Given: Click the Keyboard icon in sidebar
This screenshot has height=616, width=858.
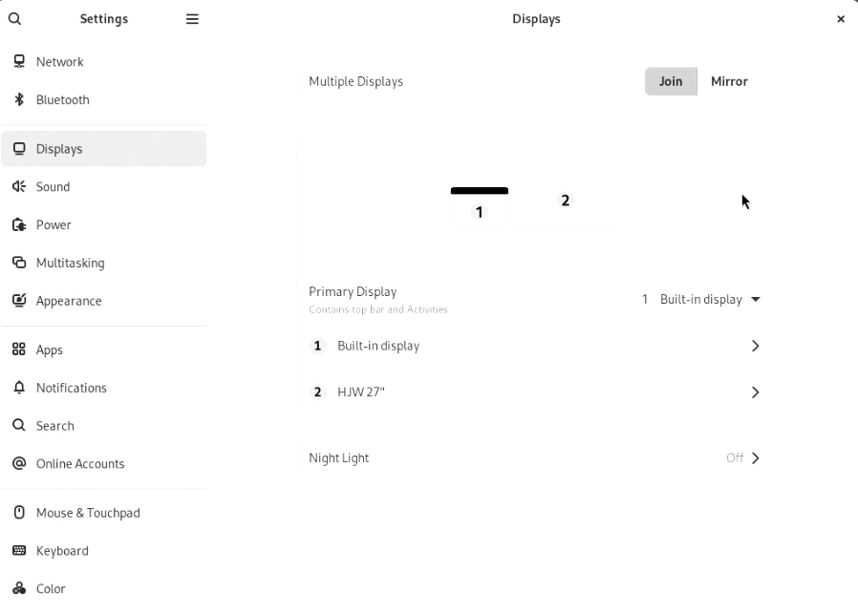Looking at the screenshot, I should pos(19,551).
